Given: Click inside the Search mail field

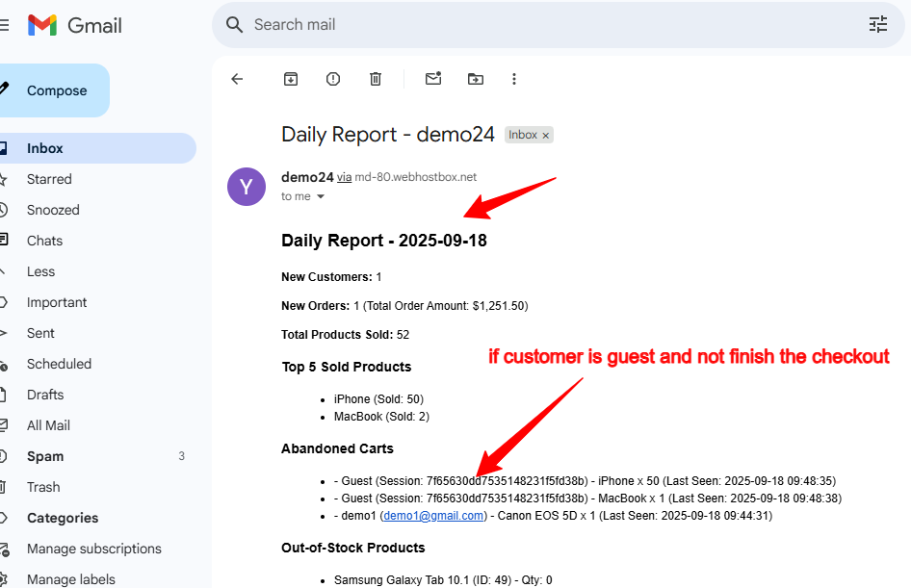Looking at the screenshot, I should click(539, 25).
